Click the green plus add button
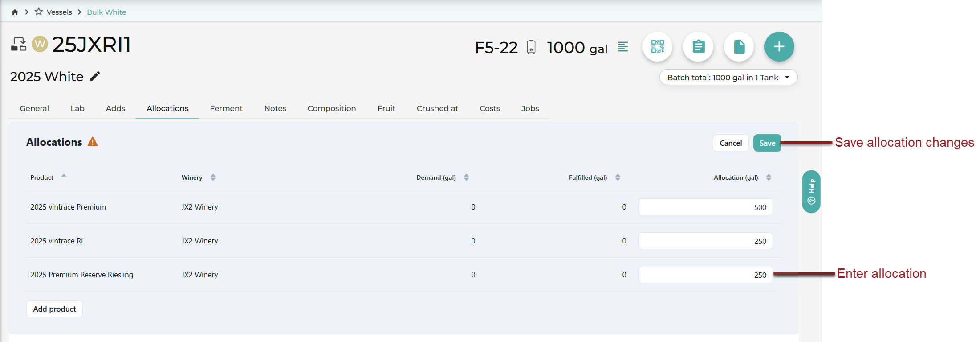Viewport: 980px width, 342px height. click(x=779, y=46)
